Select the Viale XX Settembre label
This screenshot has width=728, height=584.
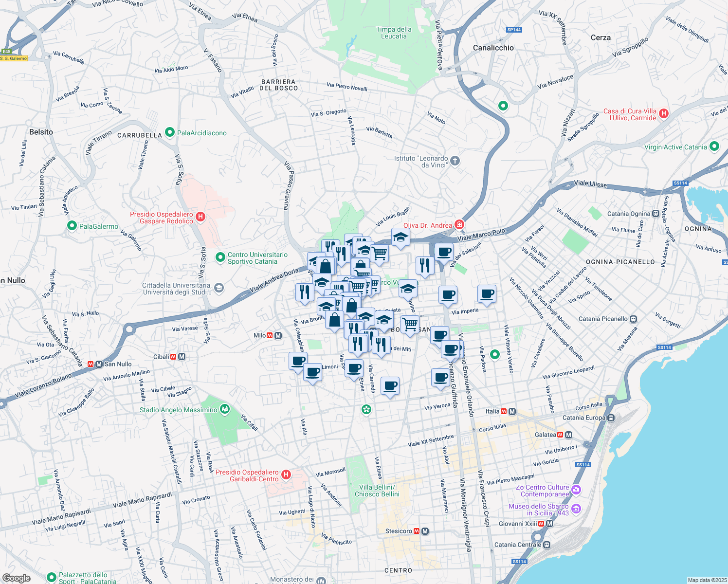[431, 440]
